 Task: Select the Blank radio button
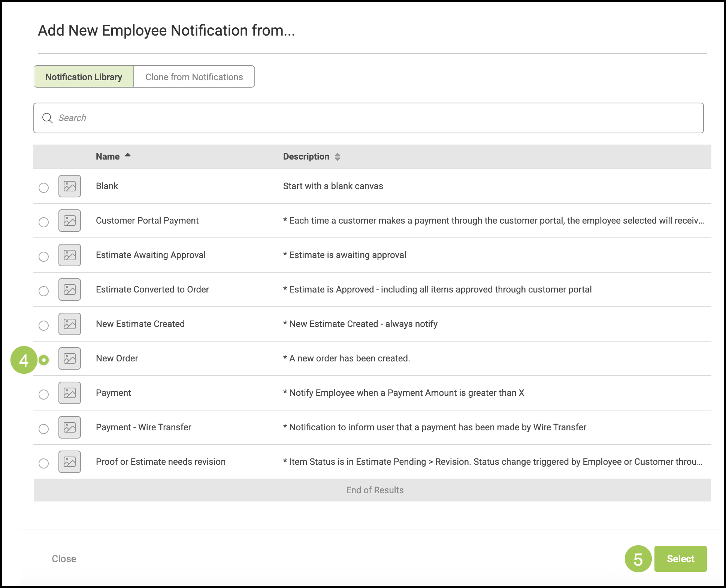[44, 188]
